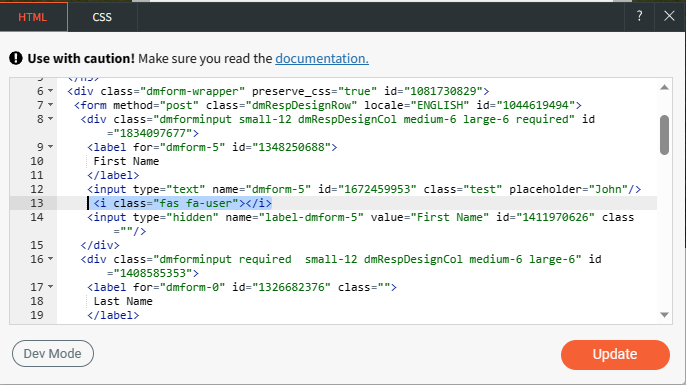The height and width of the screenshot is (385, 686).
Task: Click the "1834097677" id value
Action: coord(153,133)
